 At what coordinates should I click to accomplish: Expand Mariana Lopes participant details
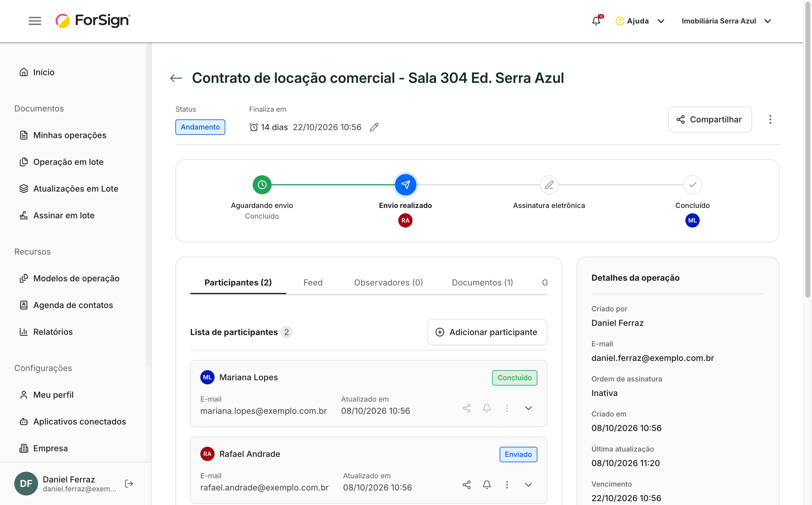[x=528, y=408]
